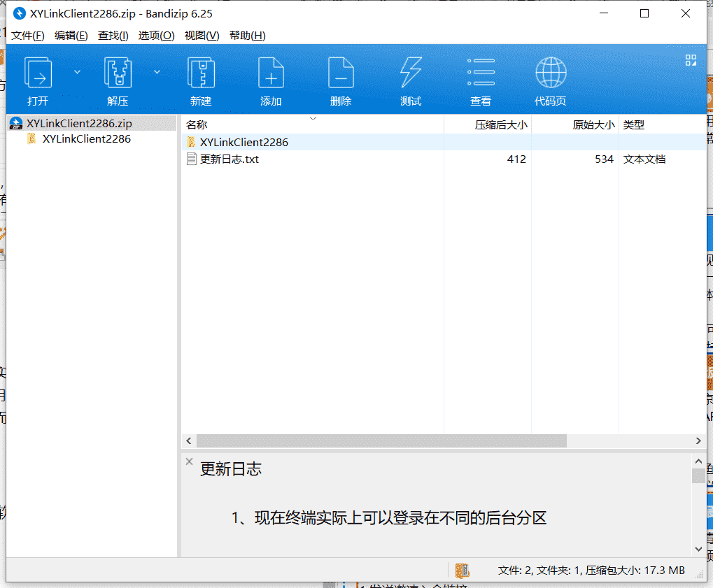Click the 测试 (Test archive) lightning icon
The height and width of the screenshot is (588, 713).
pyautogui.click(x=411, y=72)
